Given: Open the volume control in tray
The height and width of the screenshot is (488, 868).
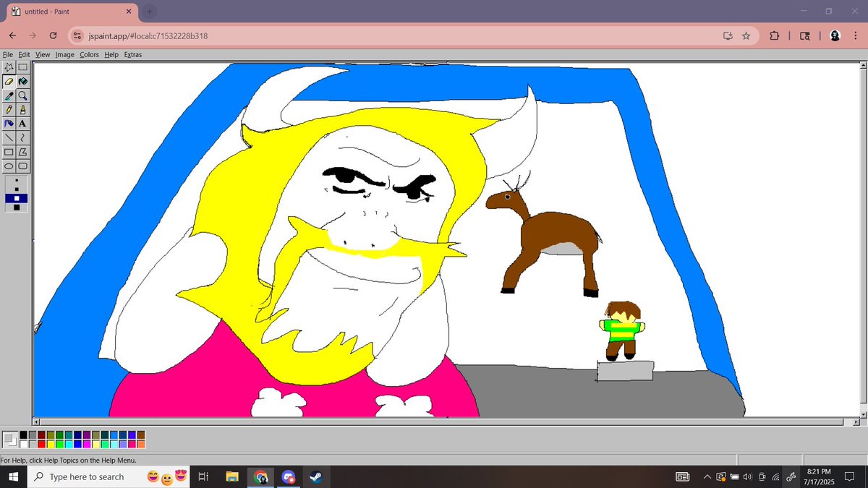Looking at the screenshot, I should pyautogui.click(x=747, y=476).
